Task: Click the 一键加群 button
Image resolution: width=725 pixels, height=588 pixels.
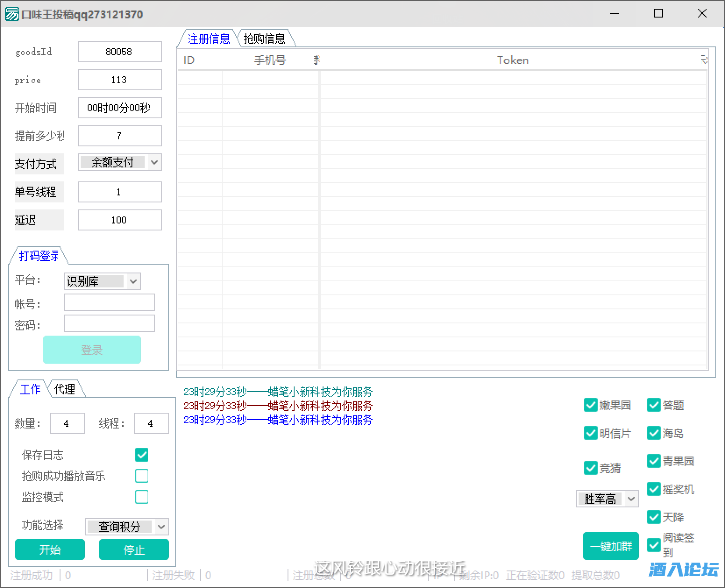Action: [611, 546]
